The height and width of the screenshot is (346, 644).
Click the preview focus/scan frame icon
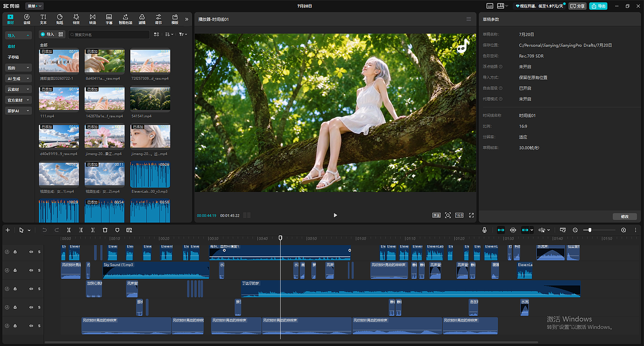[x=448, y=215]
